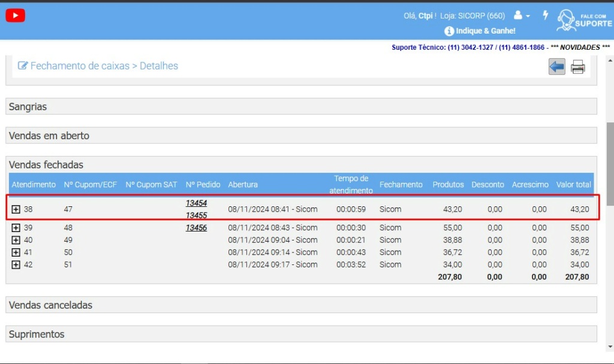Screen dimensions: 614x364
Task: Expand row for atendimento 39
Action: pyautogui.click(x=16, y=228)
